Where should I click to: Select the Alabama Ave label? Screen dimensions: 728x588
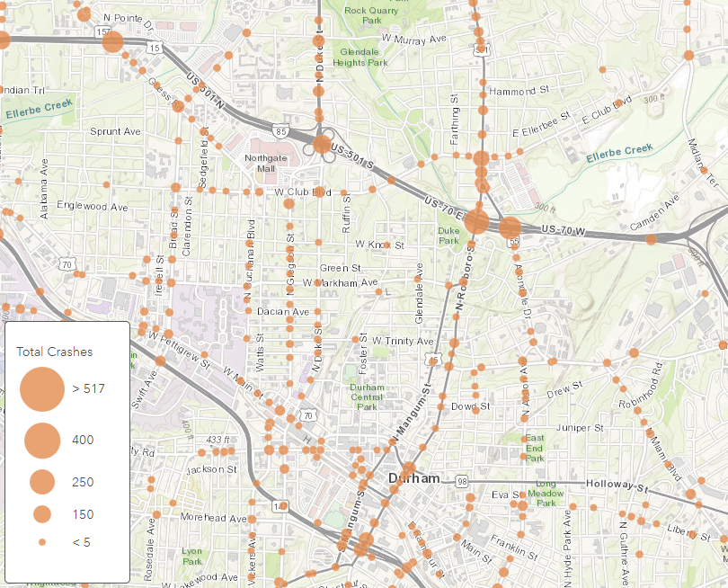click(x=44, y=189)
